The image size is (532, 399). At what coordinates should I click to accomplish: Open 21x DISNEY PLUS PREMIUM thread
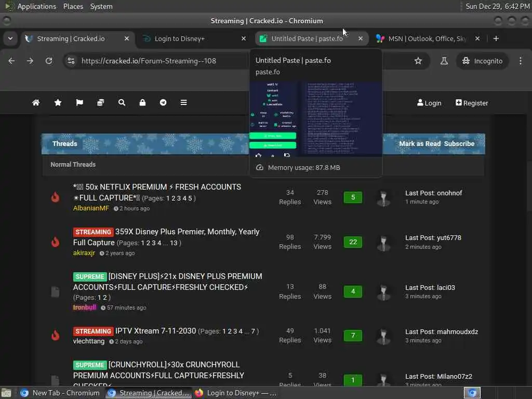168,282
